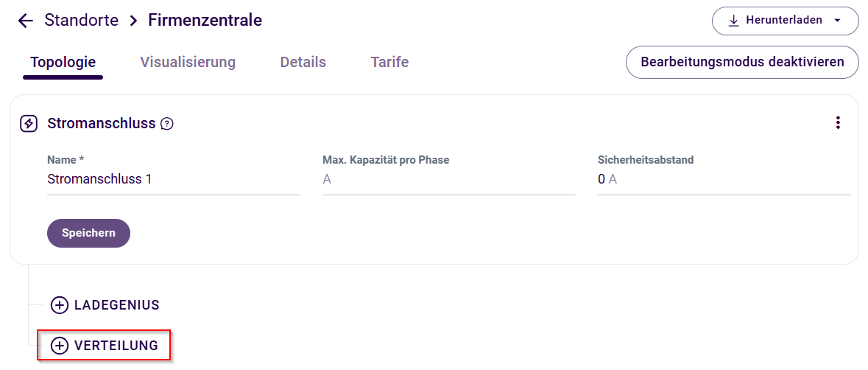This screenshot has height=370, width=868.
Task: Focus the Name input field
Action: point(173,179)
